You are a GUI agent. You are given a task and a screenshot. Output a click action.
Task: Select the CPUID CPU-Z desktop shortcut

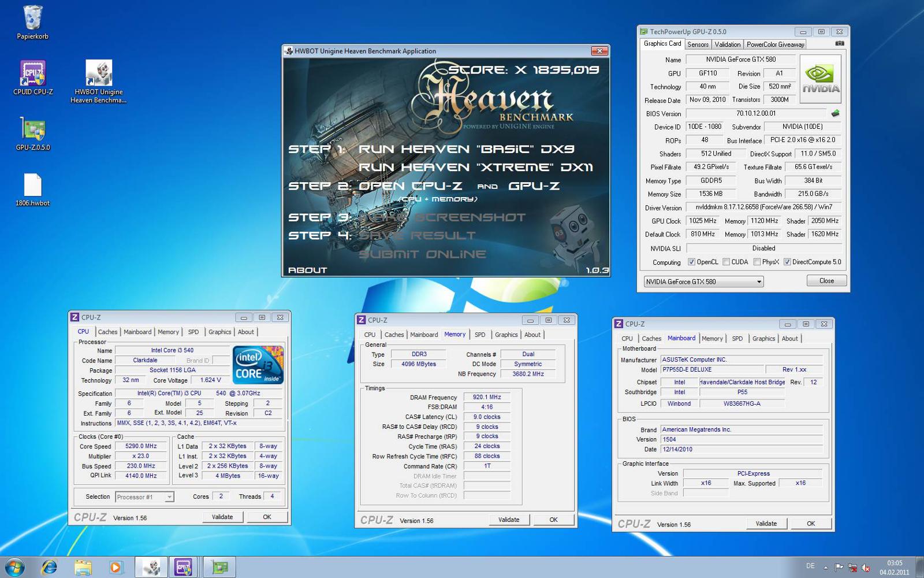33,78
